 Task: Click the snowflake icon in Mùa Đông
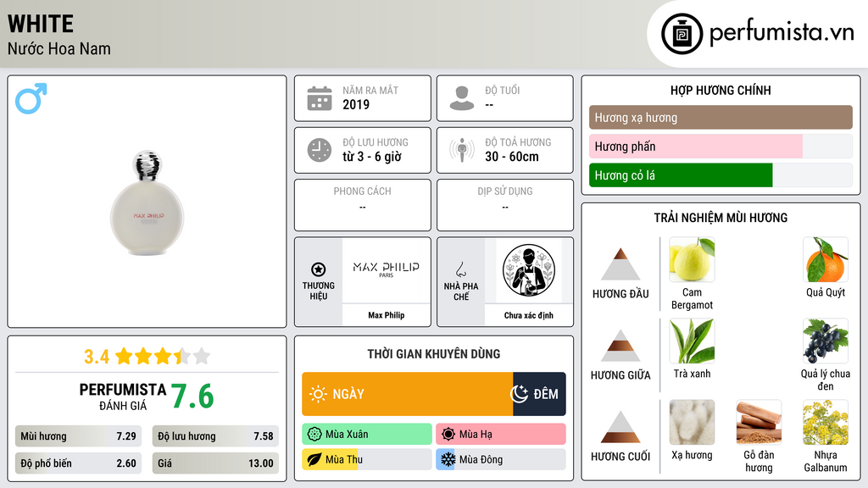tap(448, 460)
